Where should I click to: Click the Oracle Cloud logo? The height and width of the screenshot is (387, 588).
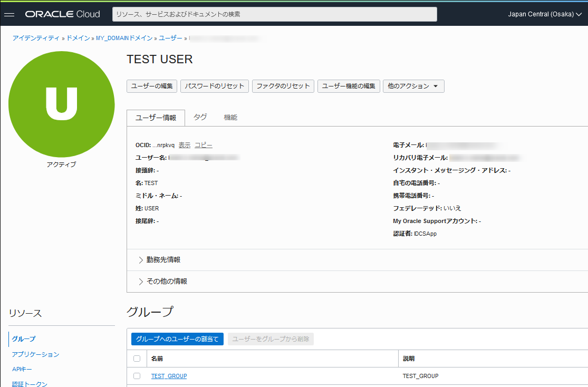63,14
